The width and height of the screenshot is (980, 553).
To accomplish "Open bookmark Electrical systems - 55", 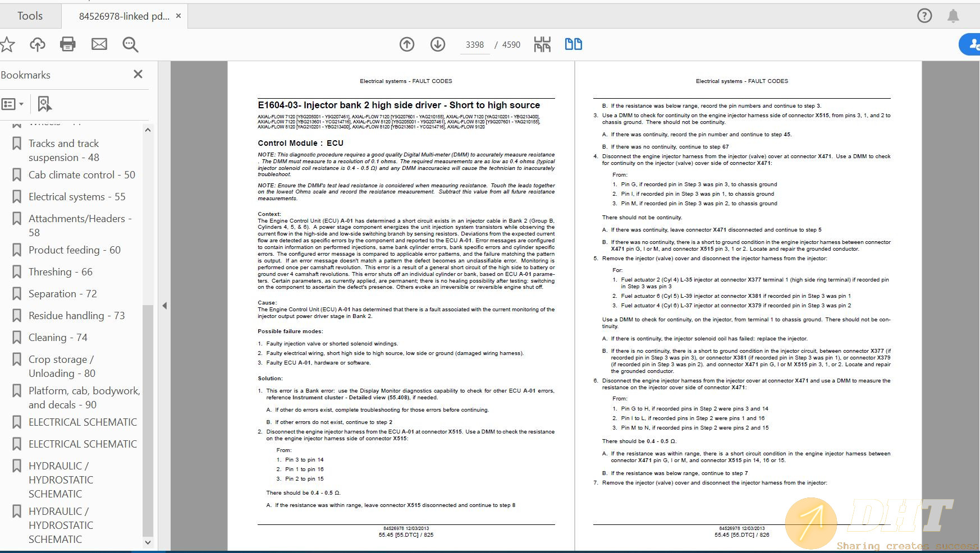I will (x=77, y=197).
